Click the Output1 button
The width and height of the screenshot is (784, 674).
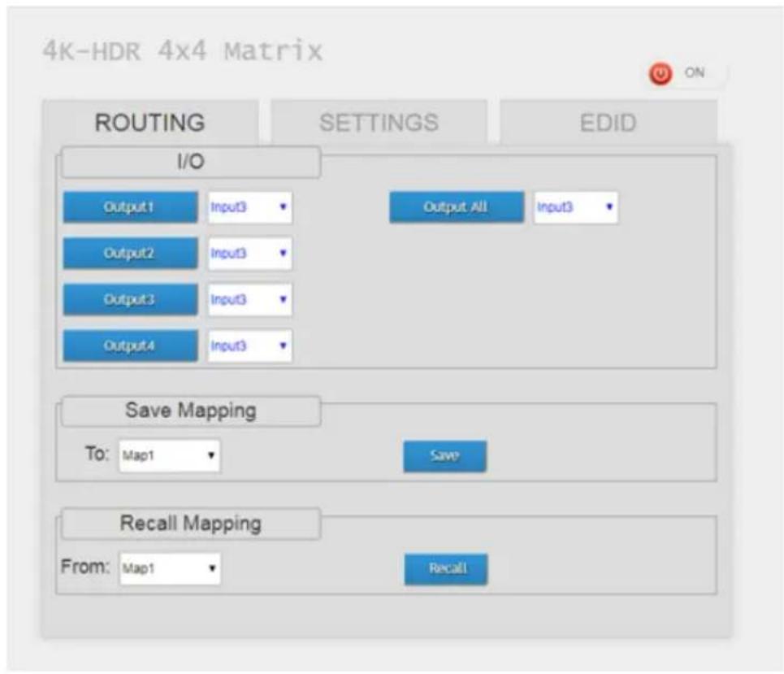point(130,207)
